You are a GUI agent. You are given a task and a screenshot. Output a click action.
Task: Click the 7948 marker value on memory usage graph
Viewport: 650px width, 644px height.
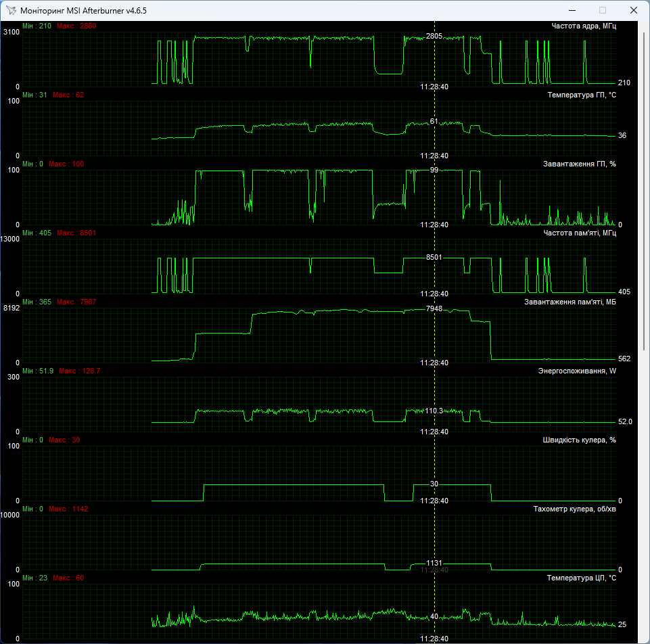pos(434,308)
